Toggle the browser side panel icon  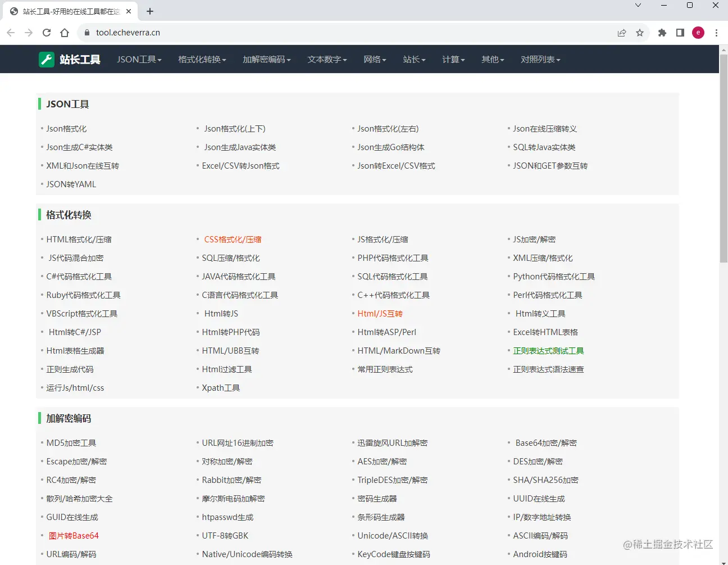(x=680, y=33)
